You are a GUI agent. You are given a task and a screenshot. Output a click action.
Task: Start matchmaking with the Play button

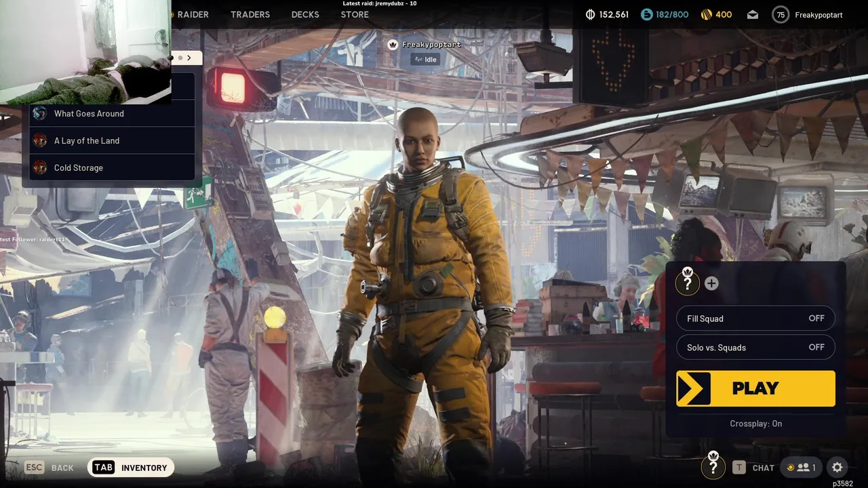click(x=755, y=388)
